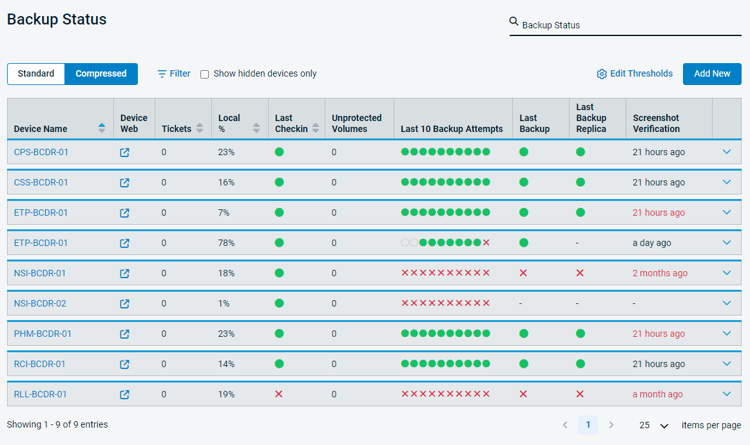This screenshot has height=445, width=750.
Task: Switch to Standard view tab
Action: (x=36, y=74)
